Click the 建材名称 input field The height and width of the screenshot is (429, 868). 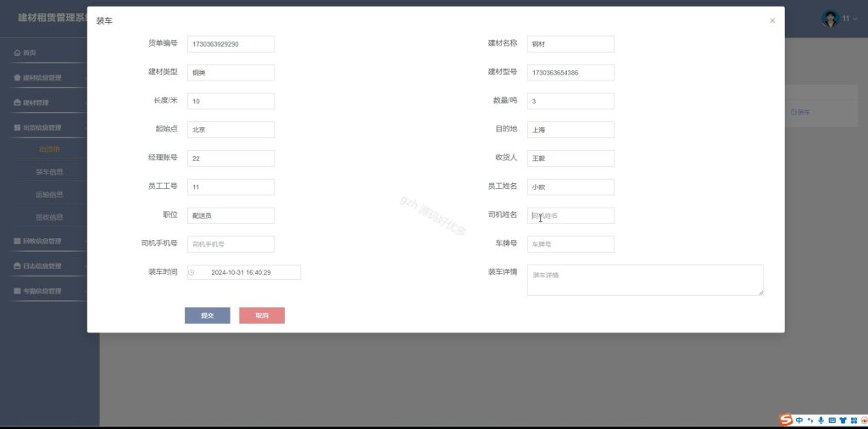click(x=570, y=44)
